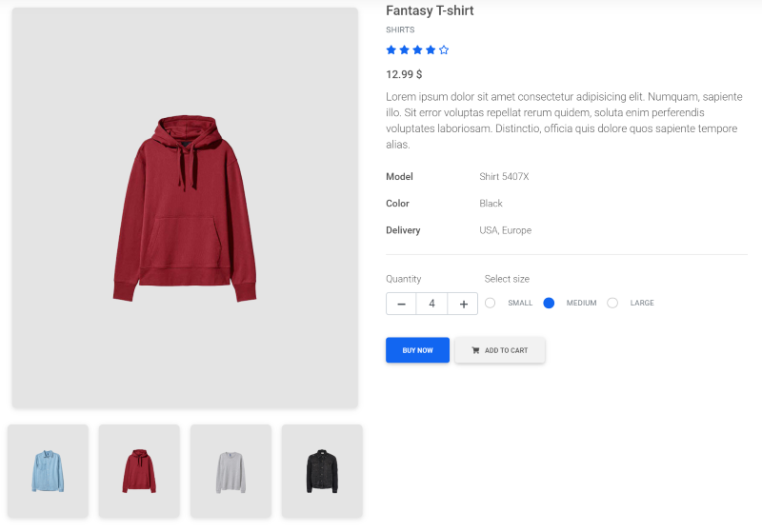
Task: Focus the quantity input field showing 4
Action: (431, 304)
